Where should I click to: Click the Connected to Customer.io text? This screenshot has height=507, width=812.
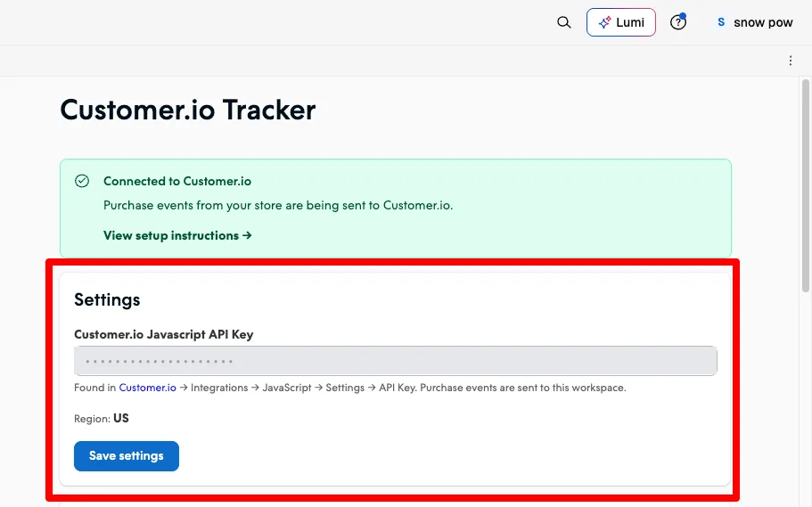pos(177,181)
